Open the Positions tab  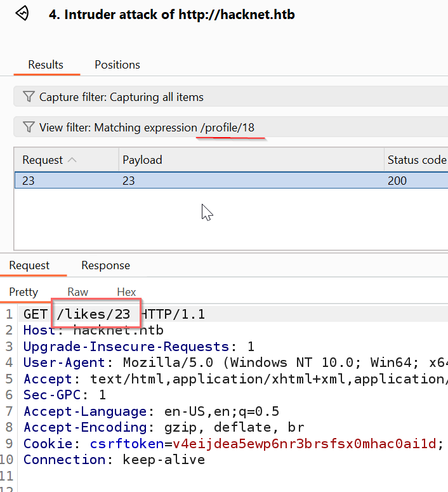(117, 65)
